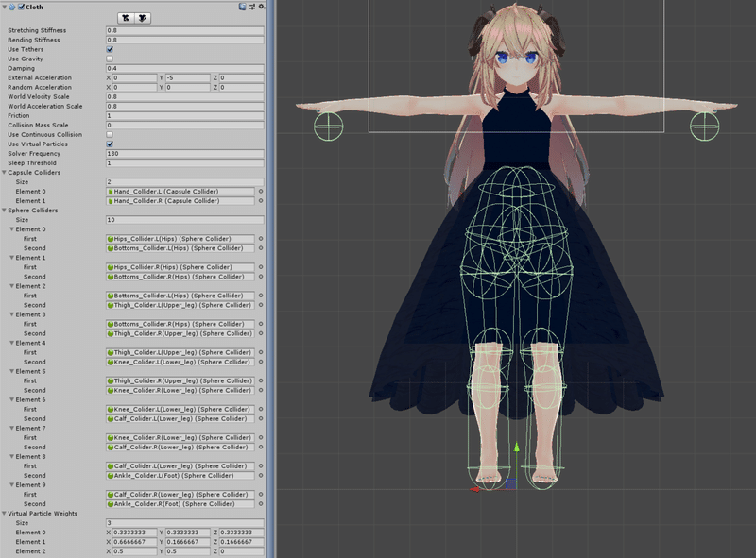756x558 pixels.
Task: Open object picker for Sphere Element 4 Second
Action: 261,362
